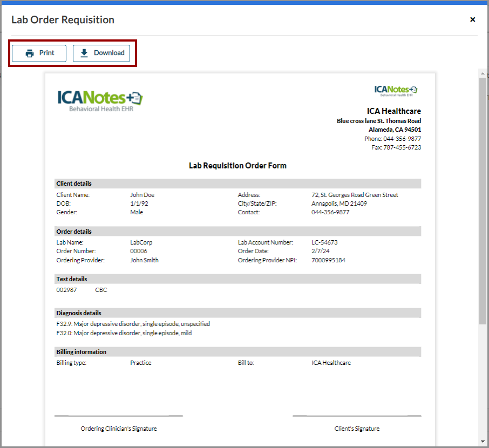This screenshot has width=489, height=448.
Task: Click the download arrow icon
Action: click(x=84, y=53)
